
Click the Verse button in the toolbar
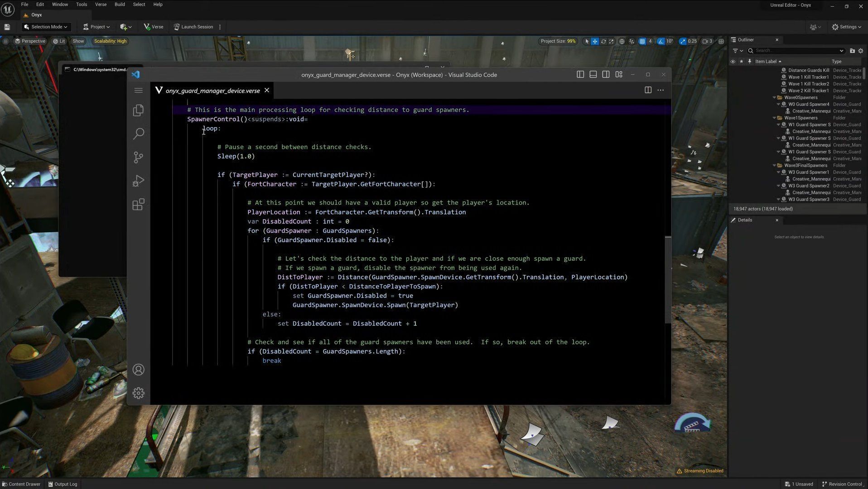coord(153,27)
